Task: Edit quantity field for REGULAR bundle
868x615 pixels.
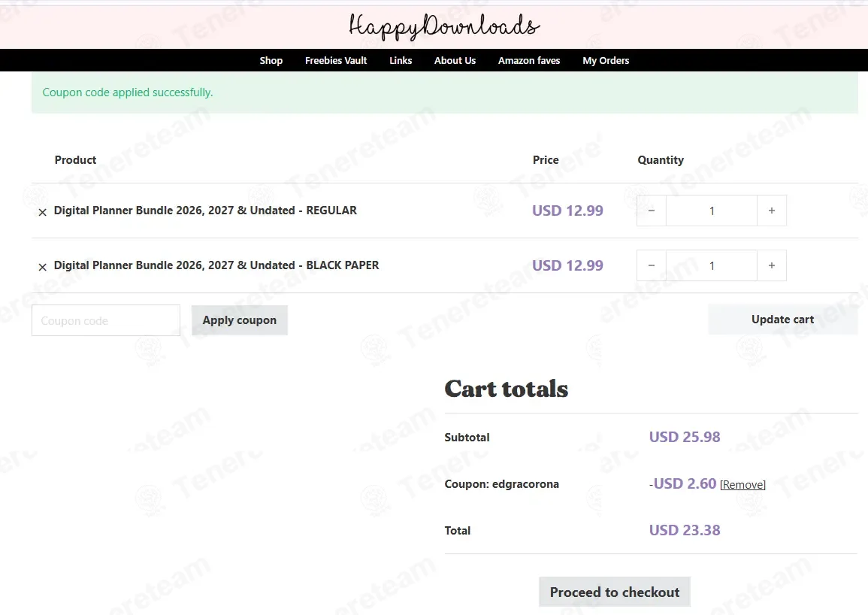Action: coord(712,211)
